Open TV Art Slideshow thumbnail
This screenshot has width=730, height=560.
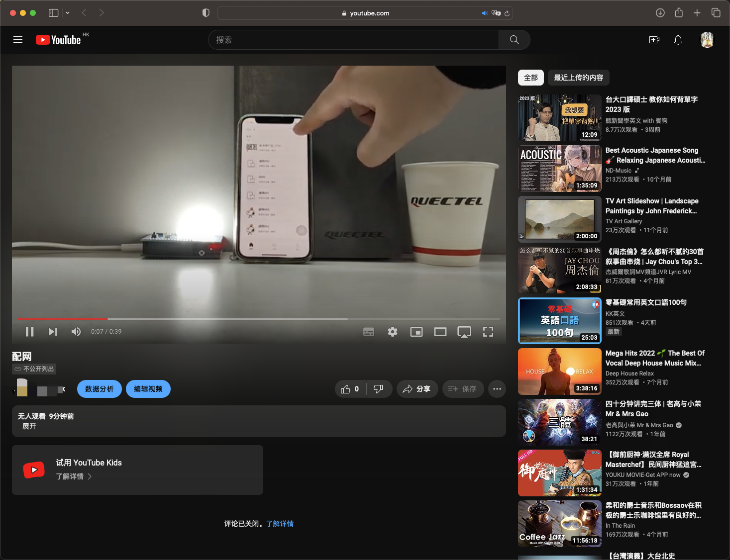coord(560,219)
